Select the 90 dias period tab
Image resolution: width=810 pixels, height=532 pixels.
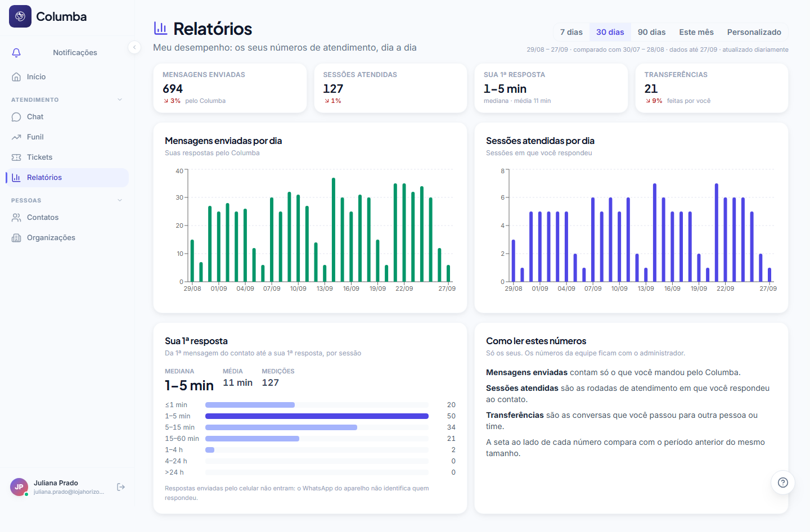[x=651, y=32]
